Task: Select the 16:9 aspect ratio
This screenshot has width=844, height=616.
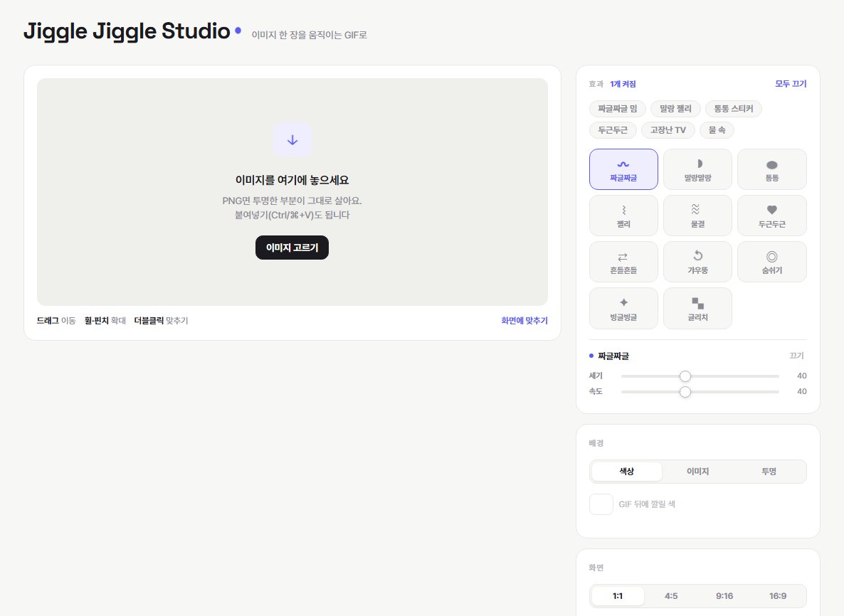Action: 778,596
